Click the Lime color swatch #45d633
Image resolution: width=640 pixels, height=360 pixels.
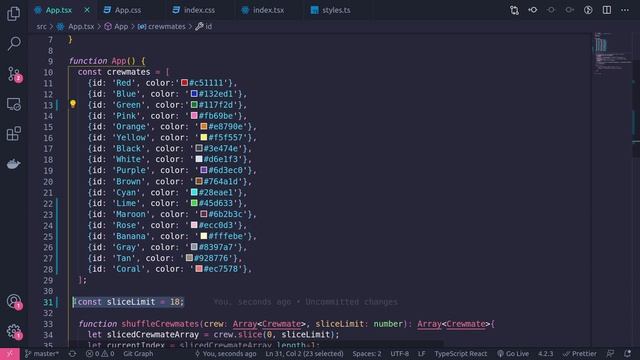tap(194, 203)
